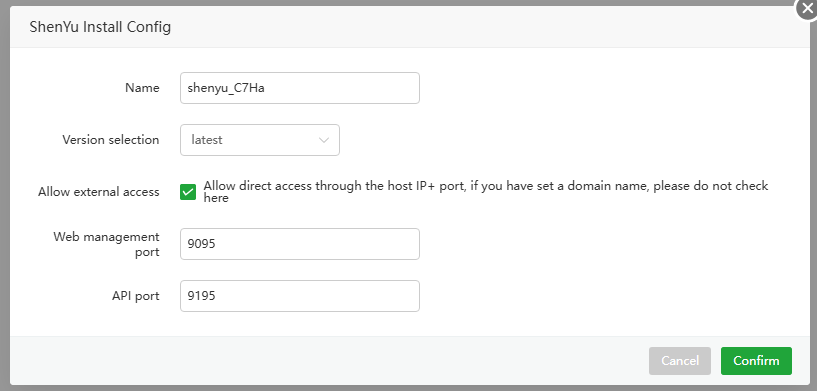This screenshot has height=391, width=817.
Task: Click into the Web management port field
Action: (300, 243)
